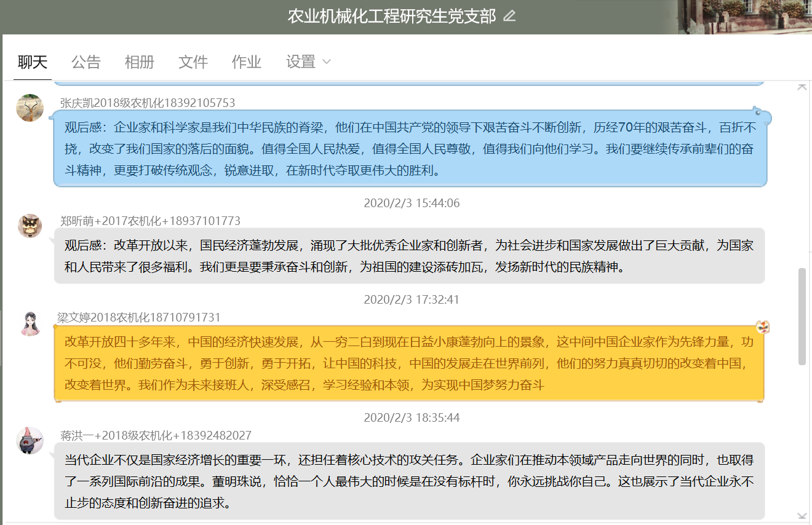Jump to top with the scroll-up arrow
Viewport: 812px width, 525px height.
point(802,87)
